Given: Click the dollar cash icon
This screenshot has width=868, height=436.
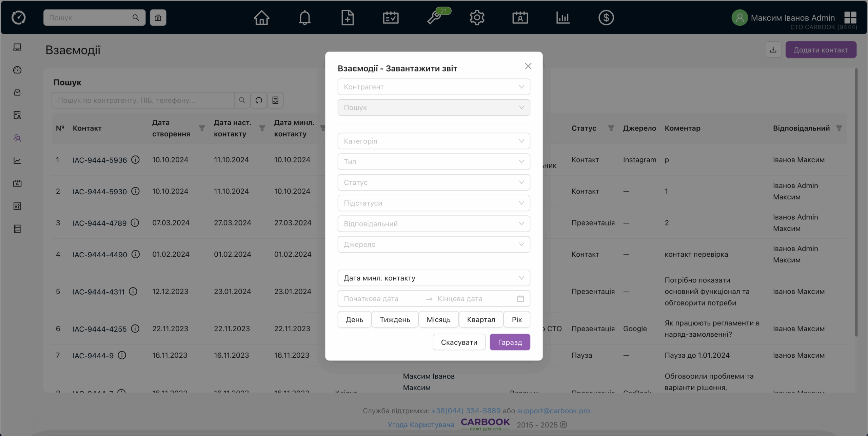Looking at the screenshot, I should [x=606, y=18].
